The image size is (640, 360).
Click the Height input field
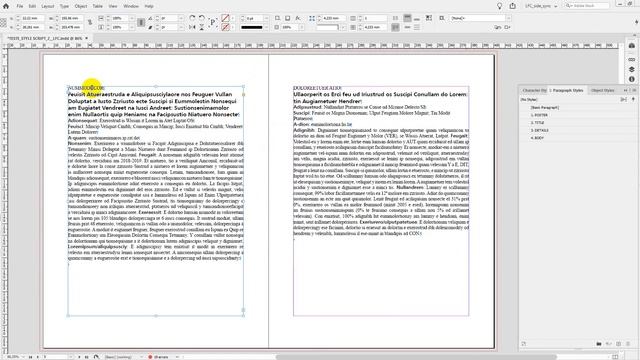click(72, 27)
